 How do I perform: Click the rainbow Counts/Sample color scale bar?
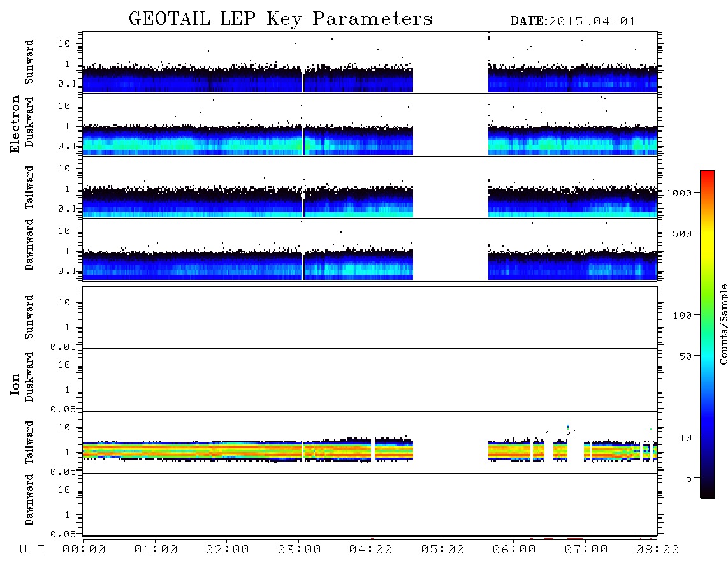(x=708, y=334)
